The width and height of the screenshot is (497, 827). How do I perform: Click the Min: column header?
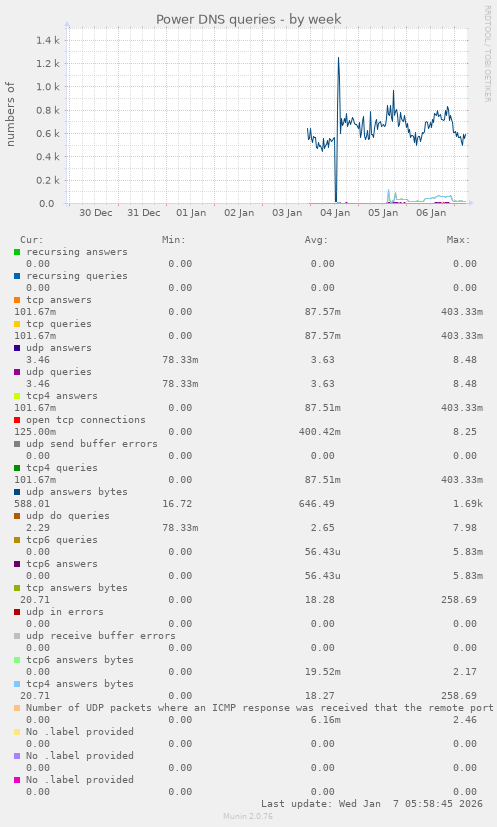tap(174, 240)
